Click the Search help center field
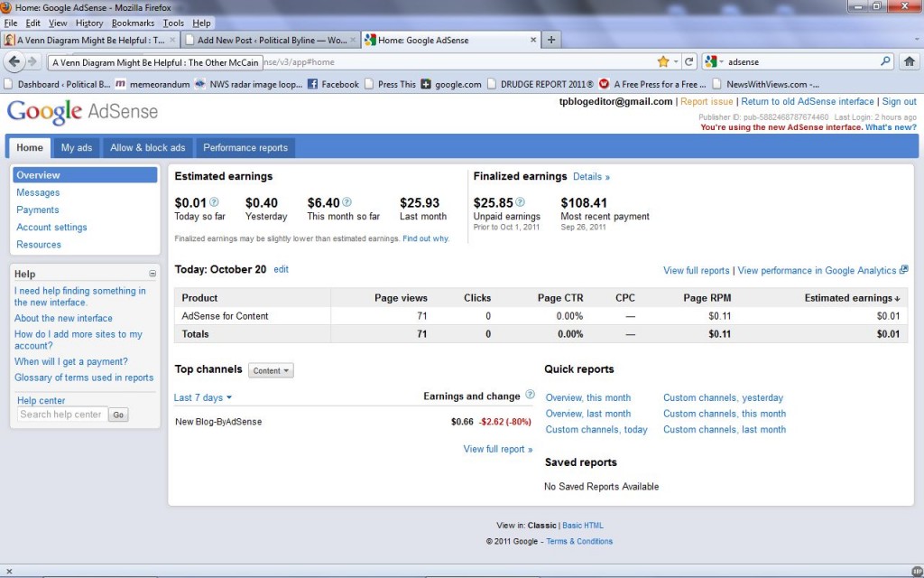The image size is (924, 578). [62, 414]
